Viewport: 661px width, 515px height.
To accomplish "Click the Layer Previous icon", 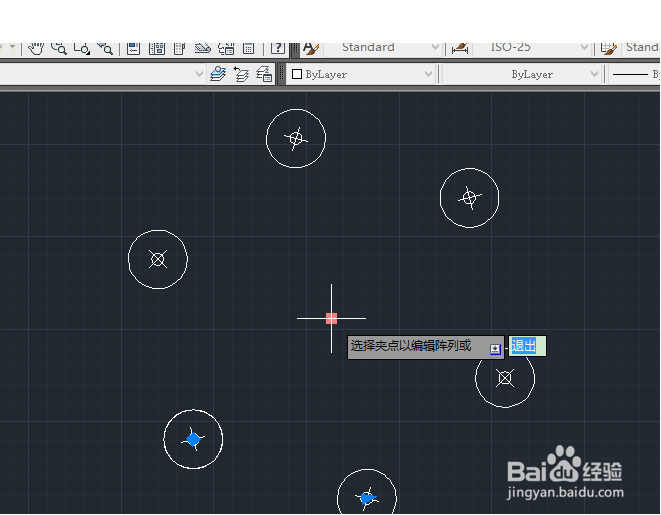I will [x=241, y=74].
